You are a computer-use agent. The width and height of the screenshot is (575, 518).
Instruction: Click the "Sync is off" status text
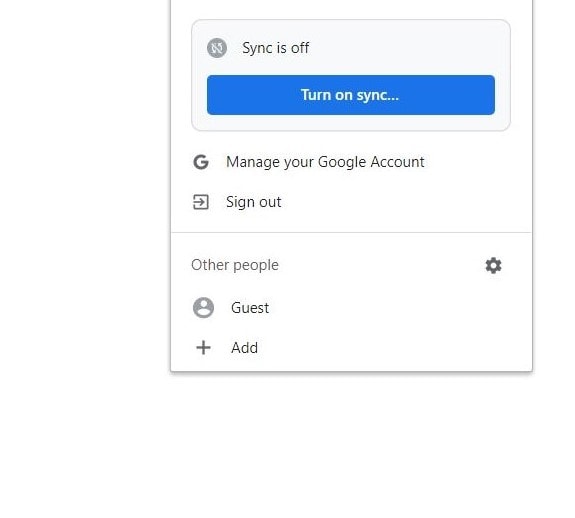[x=275, y=48]
